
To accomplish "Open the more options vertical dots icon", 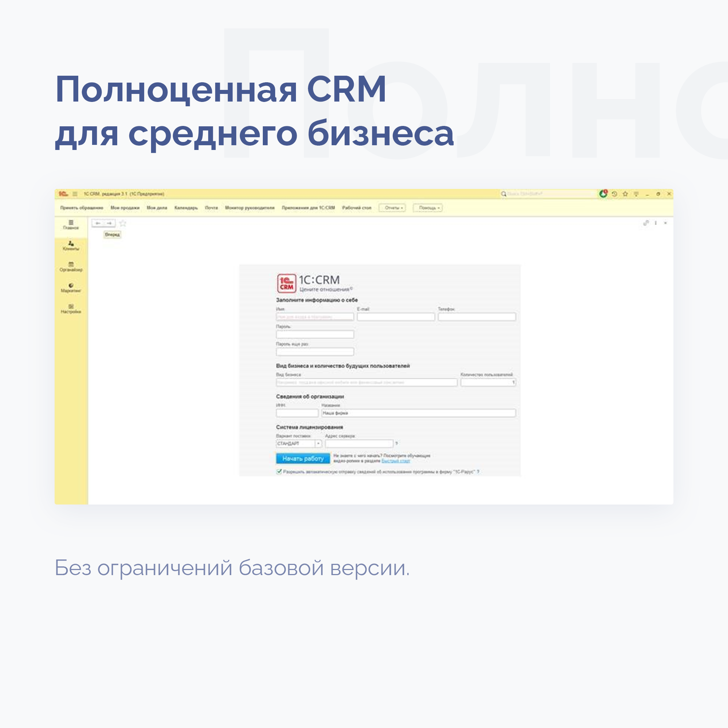I will click(x=656, y=223).
